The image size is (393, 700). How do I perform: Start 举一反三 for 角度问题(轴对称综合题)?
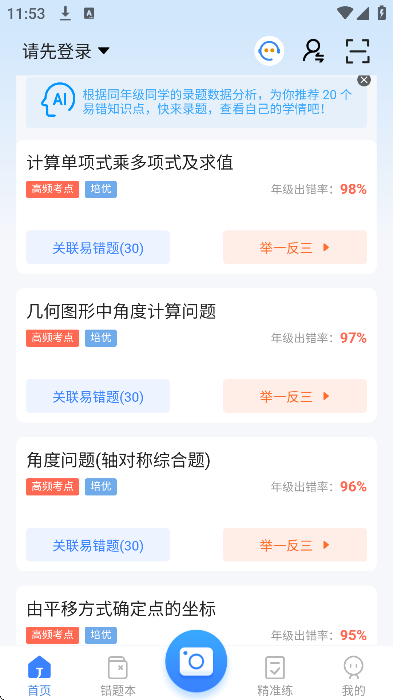click(x=295, y=545)
